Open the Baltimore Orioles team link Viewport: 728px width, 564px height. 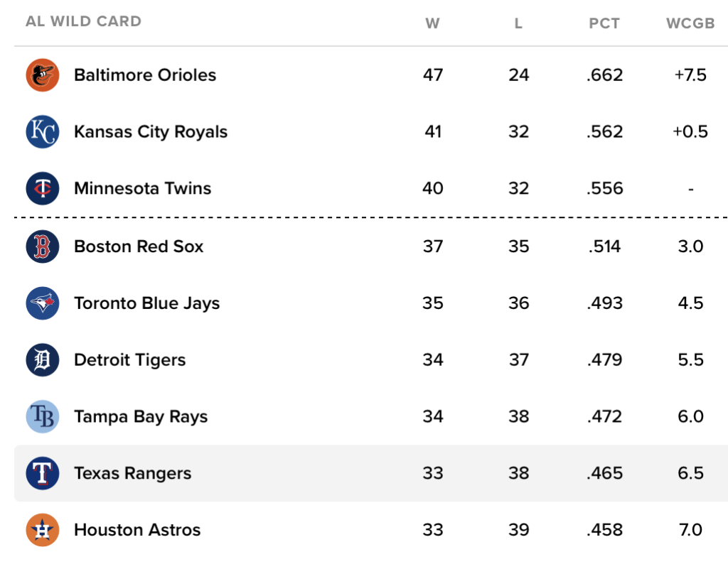pyautogui.click(x=145, y=75)
